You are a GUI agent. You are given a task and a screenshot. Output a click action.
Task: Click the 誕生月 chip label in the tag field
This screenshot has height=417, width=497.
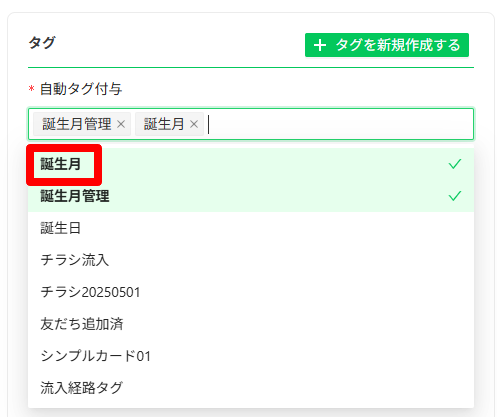click(x=164, y=124)
